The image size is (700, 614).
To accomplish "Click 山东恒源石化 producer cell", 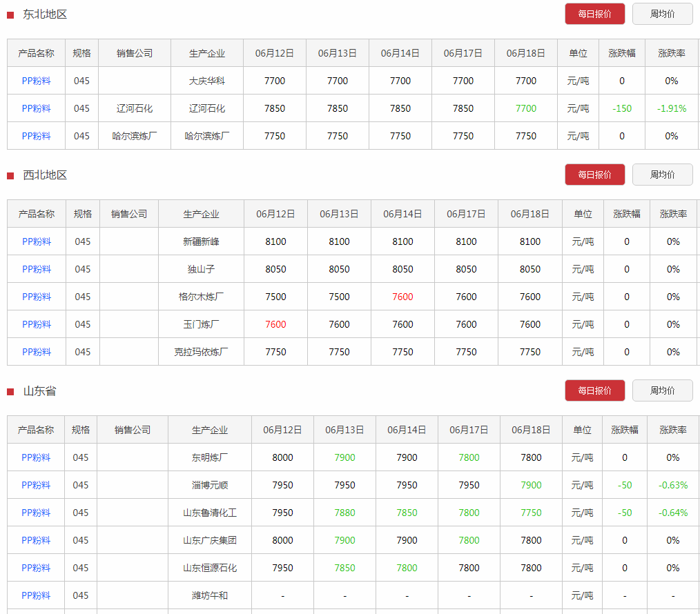I will 210,568.
